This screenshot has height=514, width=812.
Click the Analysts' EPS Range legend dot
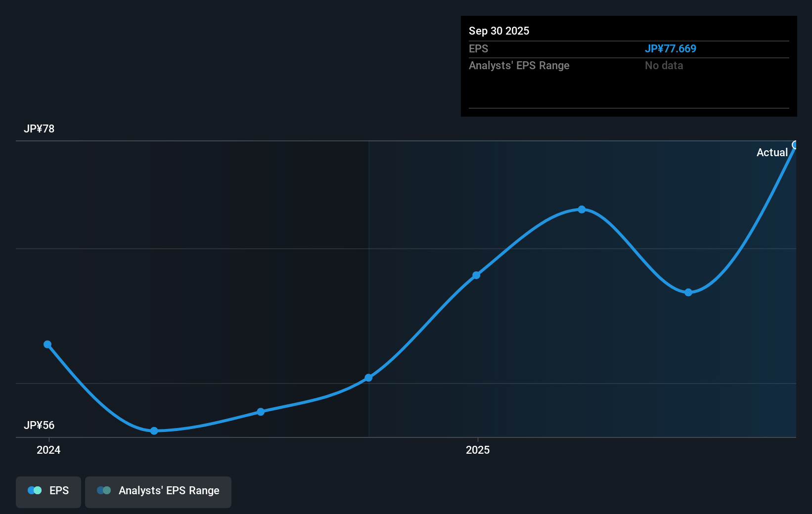pyautogui.click(x=105, y=491)
